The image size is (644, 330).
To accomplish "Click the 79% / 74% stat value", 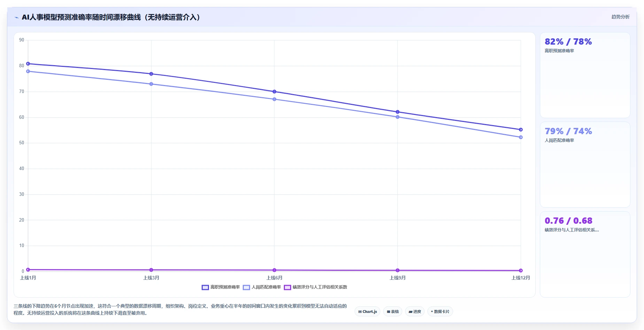I will (x=568, y=131).
